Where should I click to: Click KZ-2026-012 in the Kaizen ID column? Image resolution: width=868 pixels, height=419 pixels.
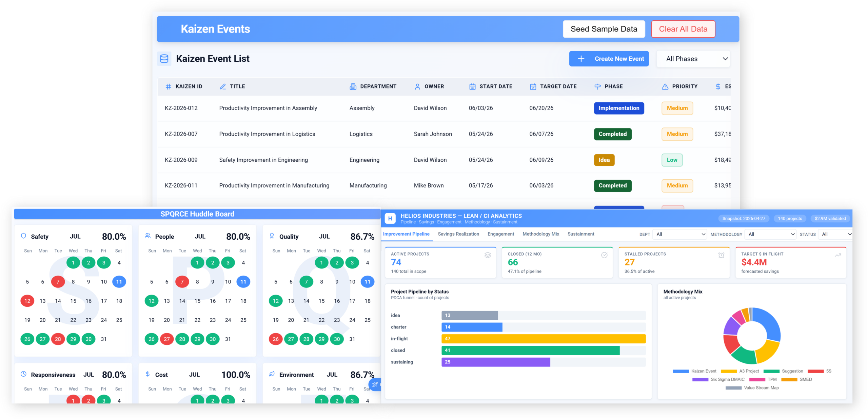(181, 108)
